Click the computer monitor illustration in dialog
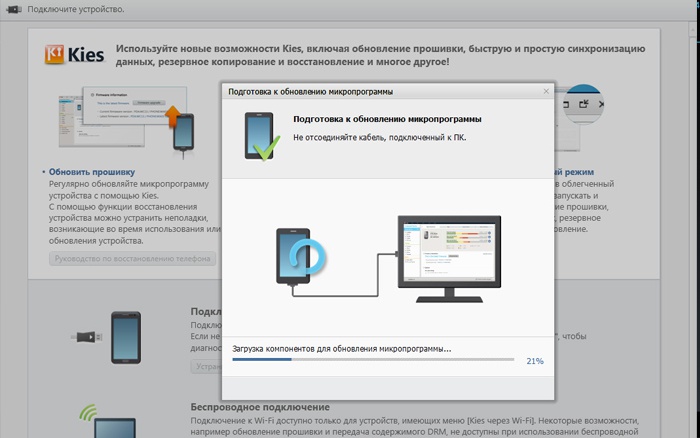 tap(449, 259)
